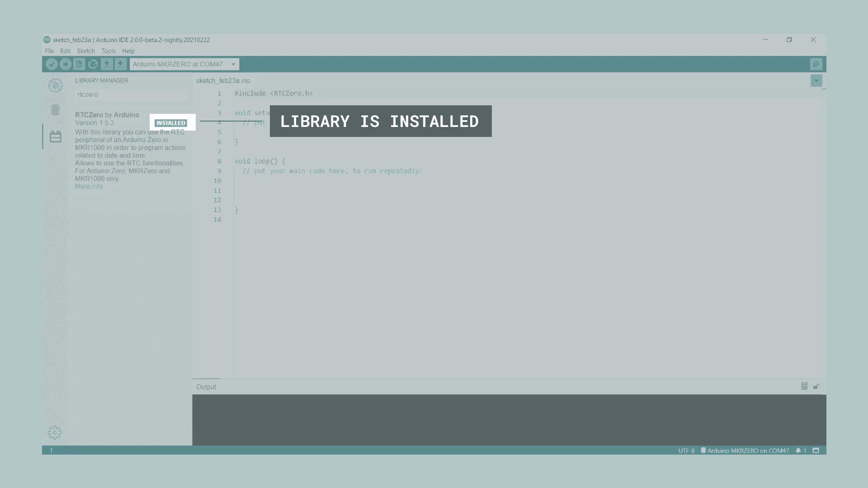Screen dimensions: 868x488
Task: Open the Sketch menu
Action: click(x=86, y=51)
